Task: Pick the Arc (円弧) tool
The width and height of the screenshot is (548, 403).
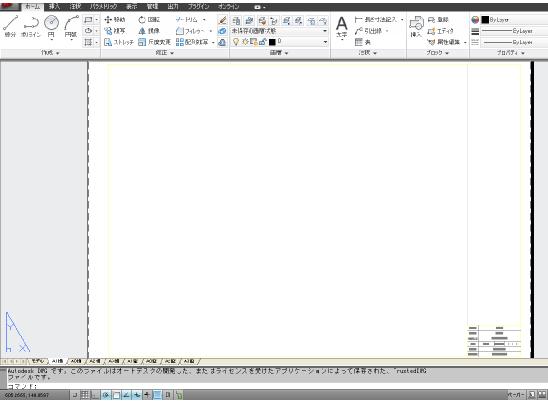Action: pos(71,26)
